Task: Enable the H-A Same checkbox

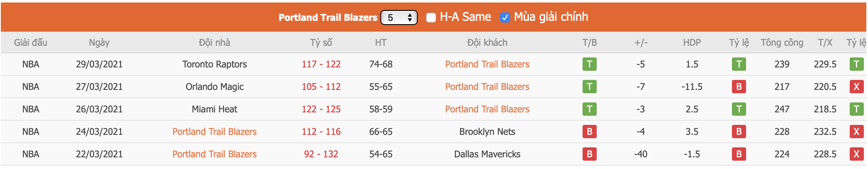Action: [x=431, y=17]
